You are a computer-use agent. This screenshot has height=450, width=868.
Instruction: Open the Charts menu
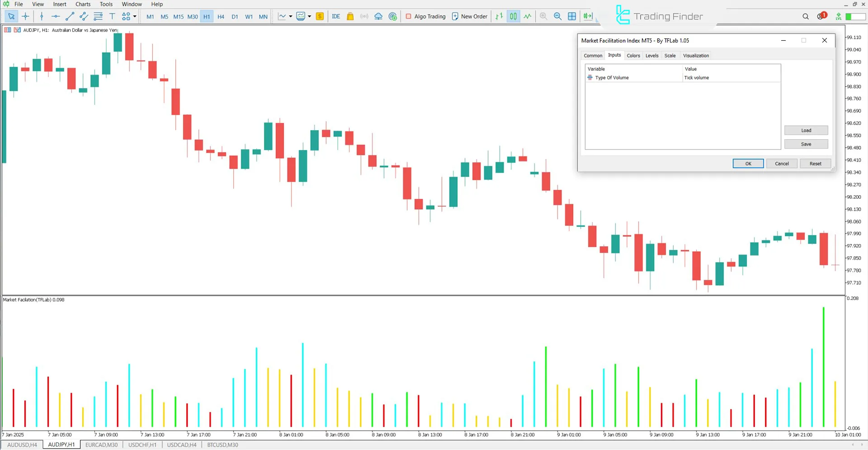[x=83, y=4]
